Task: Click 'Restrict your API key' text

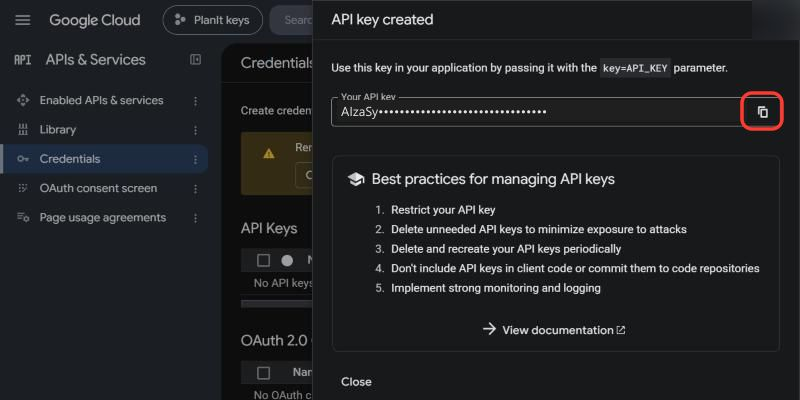Action: (443, 210)
